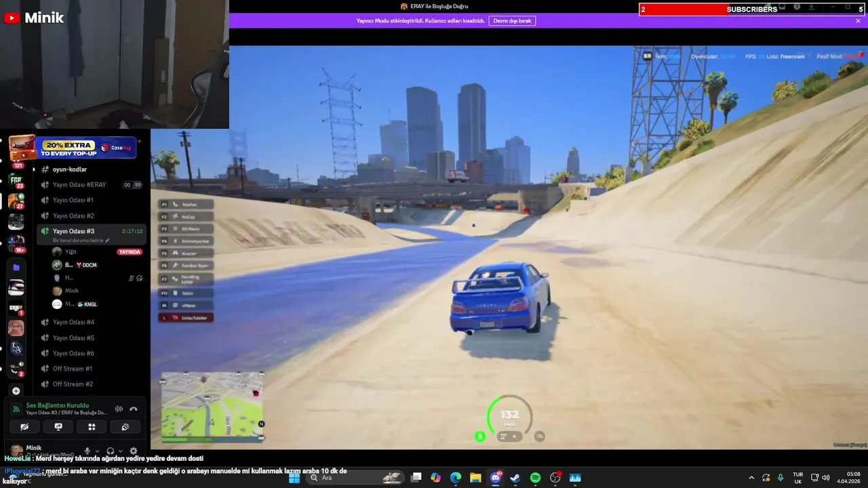The image size is (868, 488).
Task: Join voice channel Yayın Odası #5
Action: pyautogui.click(x=91, y=338)
